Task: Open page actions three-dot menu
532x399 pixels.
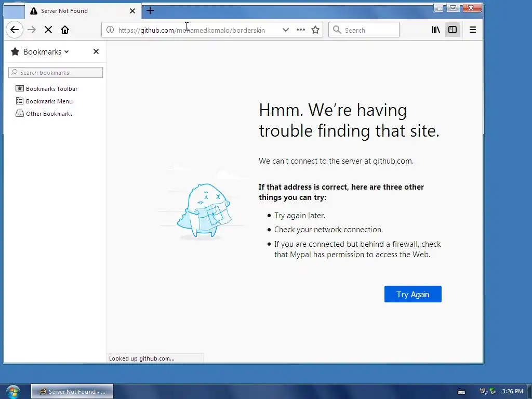Action: coord(301,30)
